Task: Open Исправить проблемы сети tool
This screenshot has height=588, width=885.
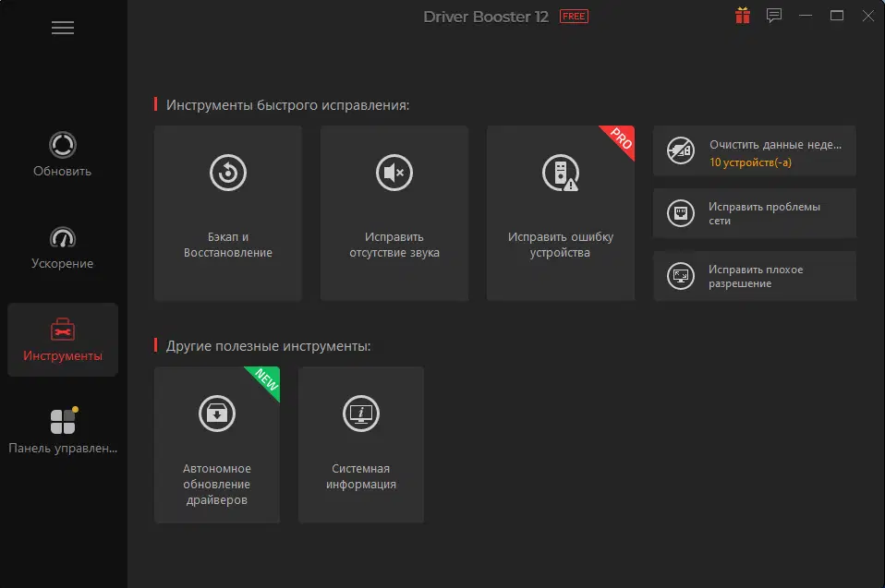Action: pyautogui.click(x=755, y=213)
